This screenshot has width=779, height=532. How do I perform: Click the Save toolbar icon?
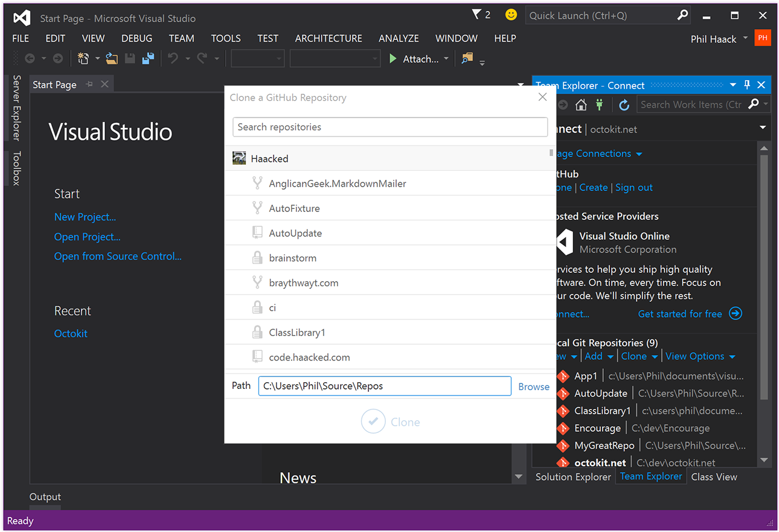coord(130,59)
